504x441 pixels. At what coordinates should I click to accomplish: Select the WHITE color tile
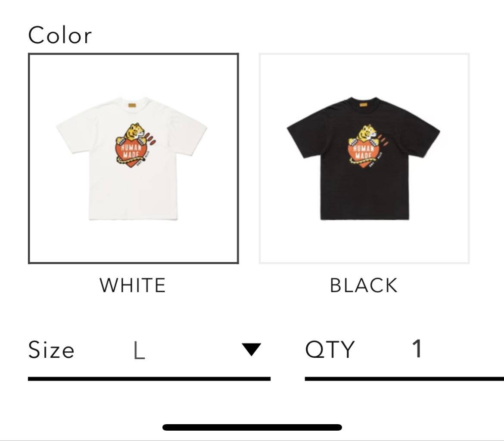click(134, 158)
